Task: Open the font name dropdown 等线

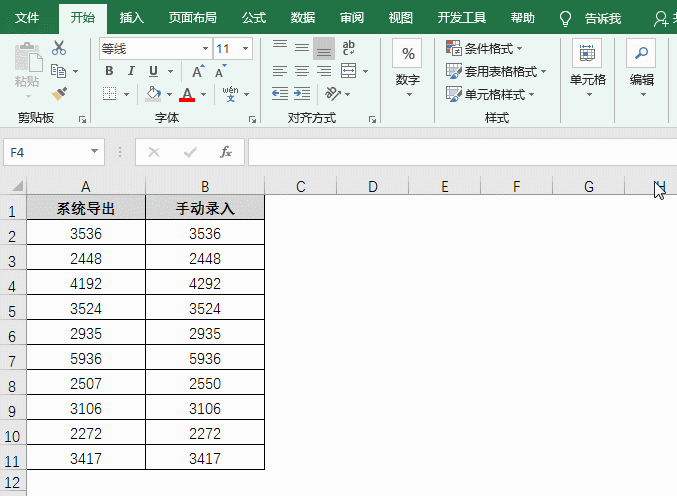Action: tap(206, 48)
